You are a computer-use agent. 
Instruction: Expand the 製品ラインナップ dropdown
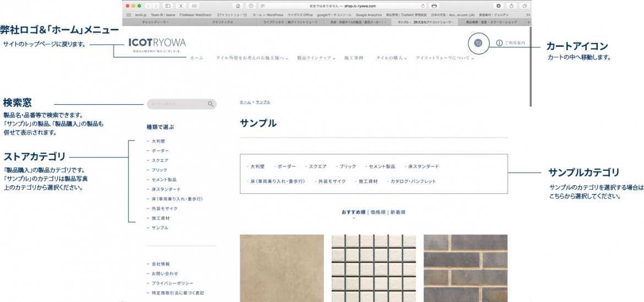click(x=316, y=58)
